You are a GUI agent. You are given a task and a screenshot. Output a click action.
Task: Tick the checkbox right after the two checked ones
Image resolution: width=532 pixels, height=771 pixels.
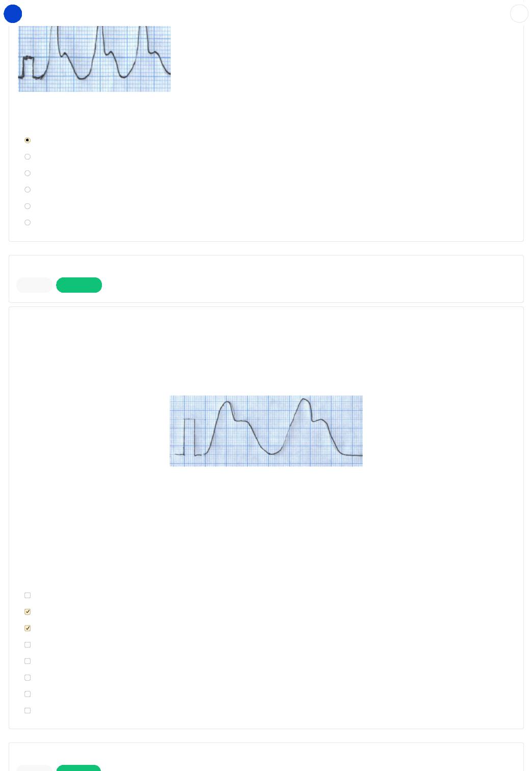(x=28, y=645)
